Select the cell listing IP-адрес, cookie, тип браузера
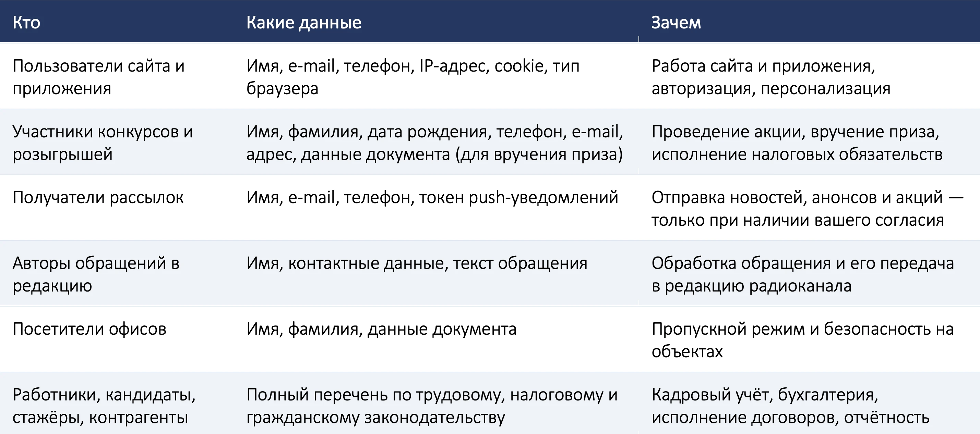Viewport: 980px width, 434px height. coord(436,76)
